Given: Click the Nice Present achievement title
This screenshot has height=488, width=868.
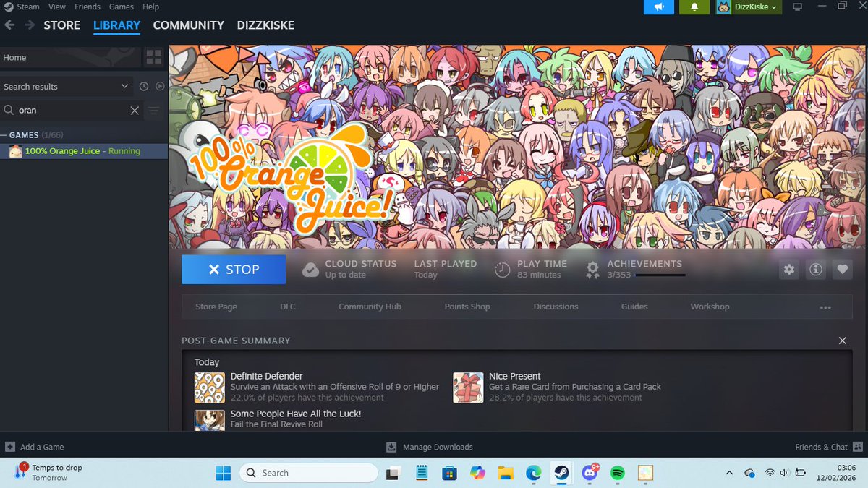Looking at the screenshot, I should (515, 376).
